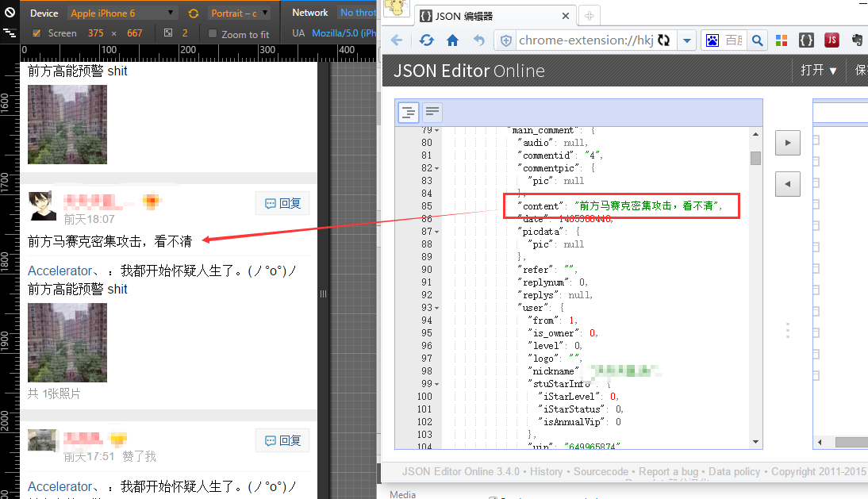This screenshot has width=868, height=499.
Task: Open the red JS extension icon
Action: pyautogui.click(x=832, y=40)
